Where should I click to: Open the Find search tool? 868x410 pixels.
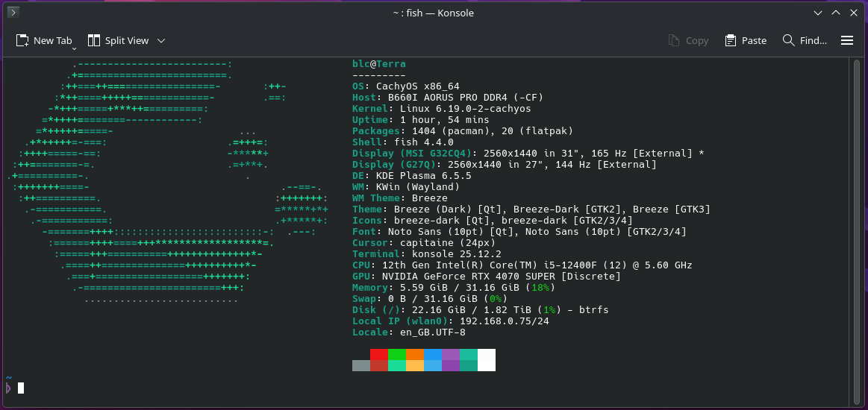tap(805, 40)
